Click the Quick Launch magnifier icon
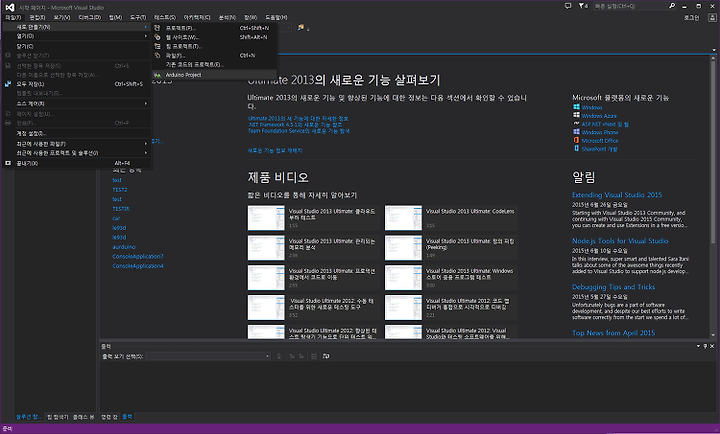This screenshot has height=434, width=720. pos(672,6)
